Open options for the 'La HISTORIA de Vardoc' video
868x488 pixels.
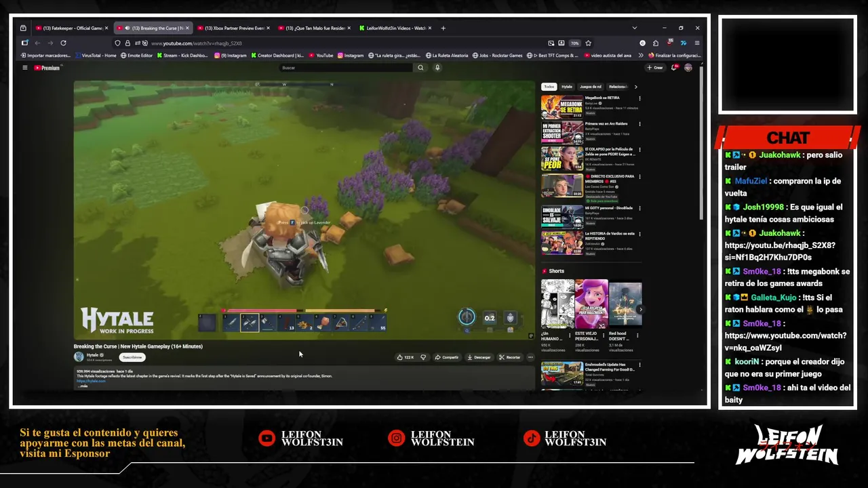pyautogui.click(x=639, y=235)
